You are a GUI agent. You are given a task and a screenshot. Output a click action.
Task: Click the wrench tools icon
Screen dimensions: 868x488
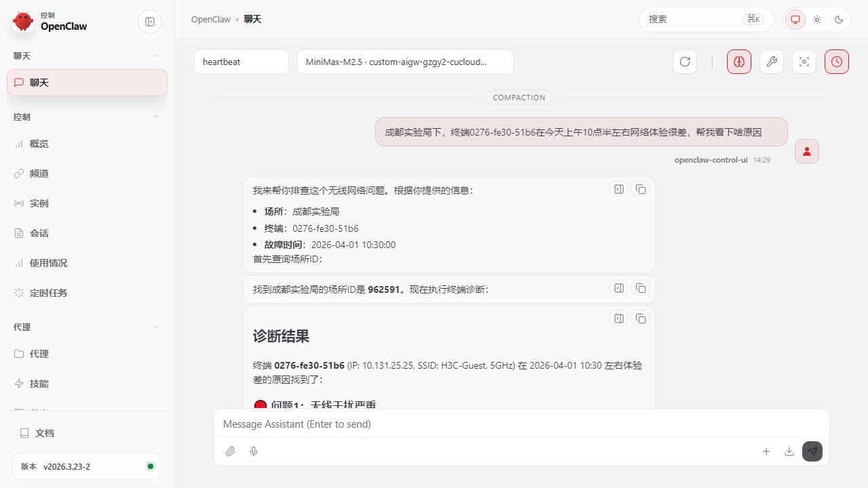772,62
